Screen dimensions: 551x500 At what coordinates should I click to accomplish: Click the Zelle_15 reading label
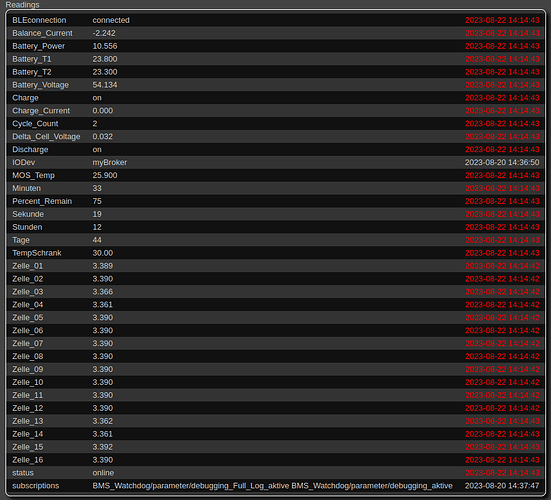pyautogui.click(x=28, y=447)
